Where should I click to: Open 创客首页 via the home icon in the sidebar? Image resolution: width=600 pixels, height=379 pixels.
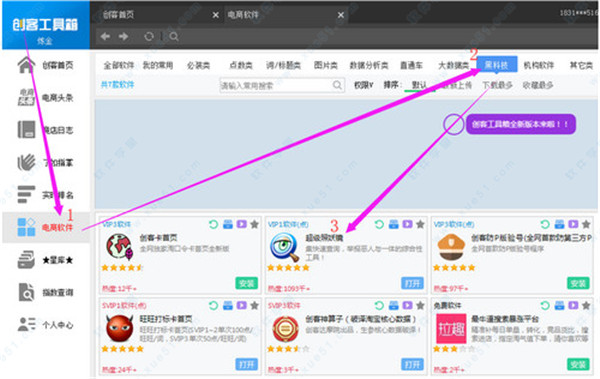tap(26, 65)
